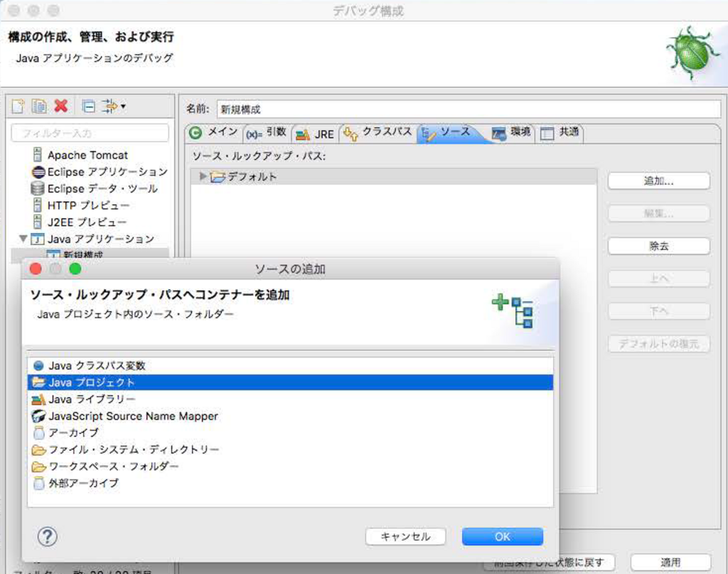
Task: Open the filter configurations dropdown arrow
Action: [x=123, y=107]
